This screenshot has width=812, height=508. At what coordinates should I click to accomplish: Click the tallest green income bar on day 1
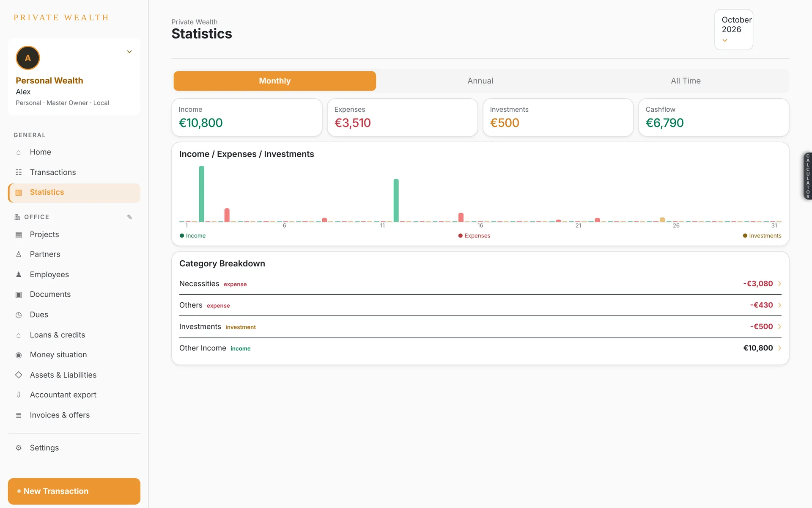point(202,194)
